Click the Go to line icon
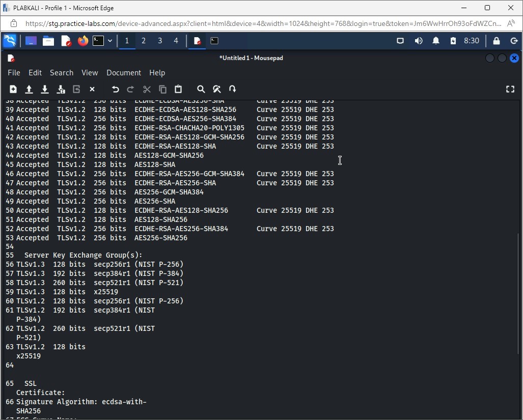This screenshot has height=420, width=523. point(233,89)
